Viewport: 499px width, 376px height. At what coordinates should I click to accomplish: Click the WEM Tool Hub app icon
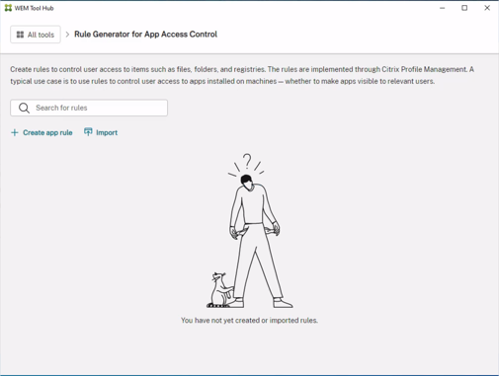pos(8,8)
